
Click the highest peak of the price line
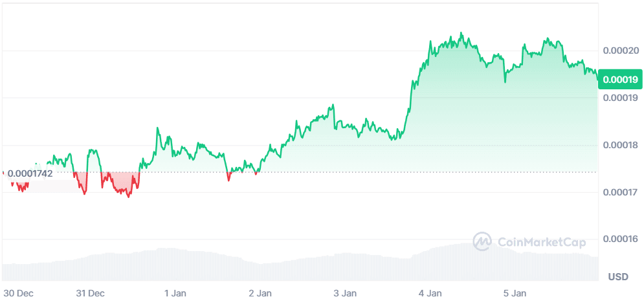tap(460, 33)
